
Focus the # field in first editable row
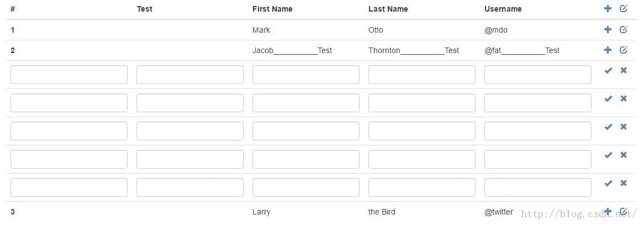(x=69, y=75)
